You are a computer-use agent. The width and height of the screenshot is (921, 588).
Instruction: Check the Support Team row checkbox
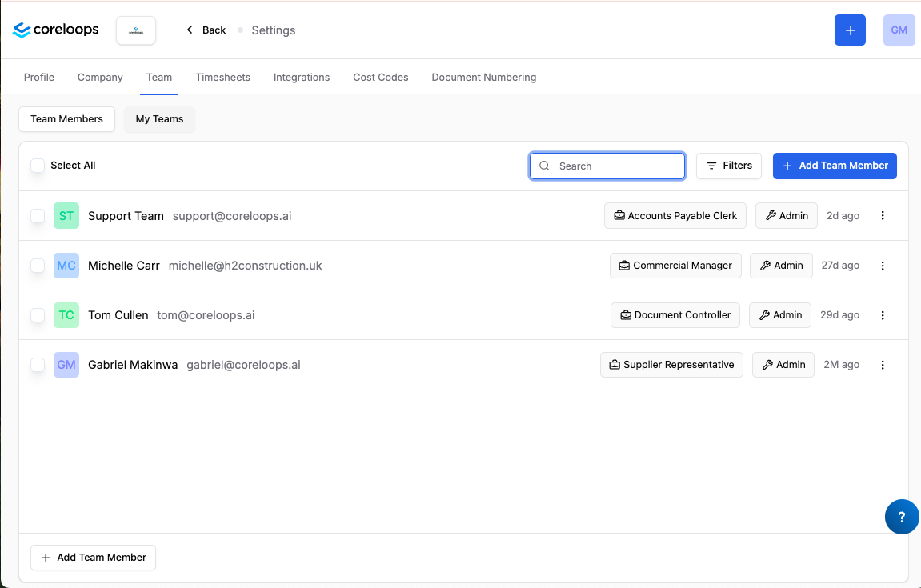click(x=38, y=215)
